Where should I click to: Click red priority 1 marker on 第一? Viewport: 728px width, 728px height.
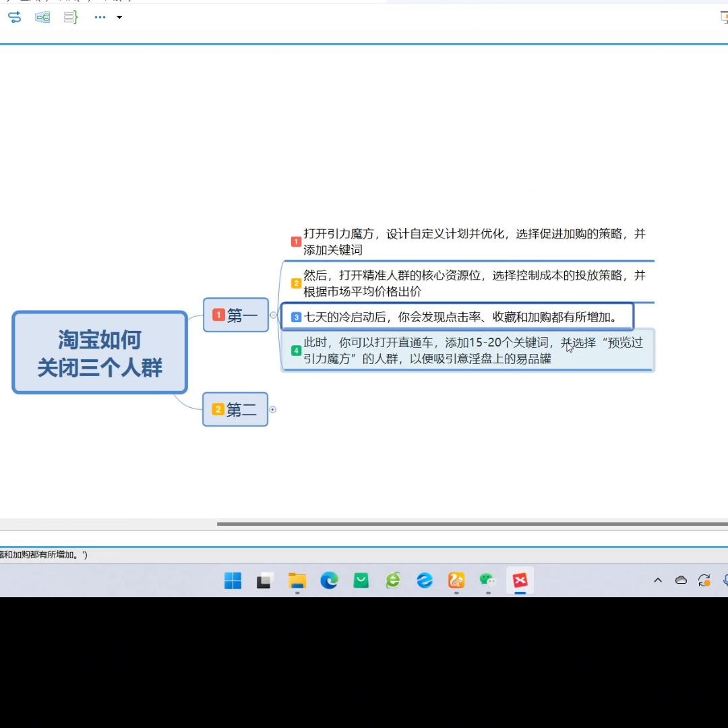pos(218,315)
